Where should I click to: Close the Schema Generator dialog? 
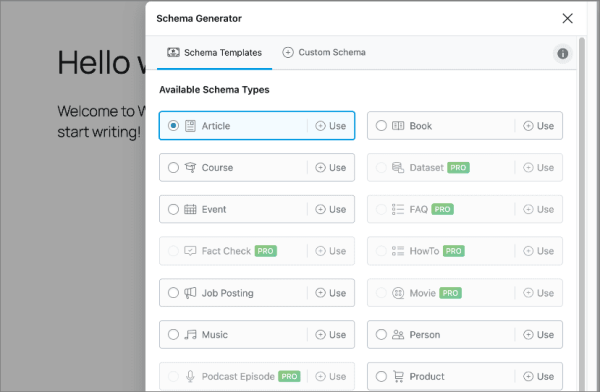point(567,18)
